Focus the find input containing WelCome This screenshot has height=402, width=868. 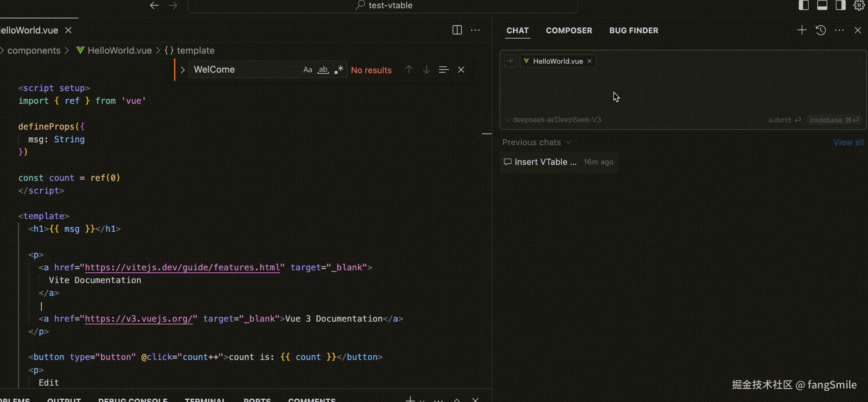click(x=246, y=70)
